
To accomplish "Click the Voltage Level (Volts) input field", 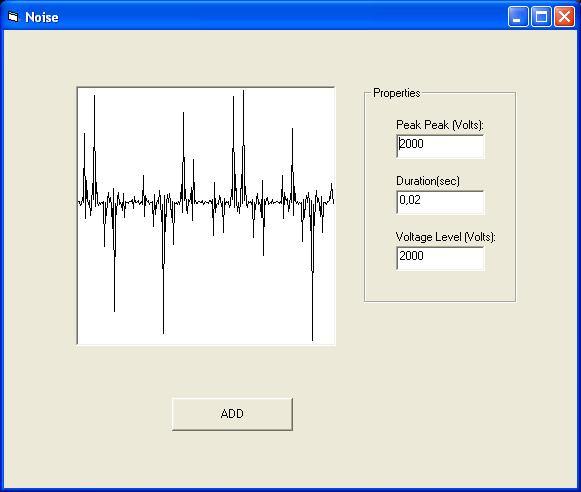I will point(440,258).
